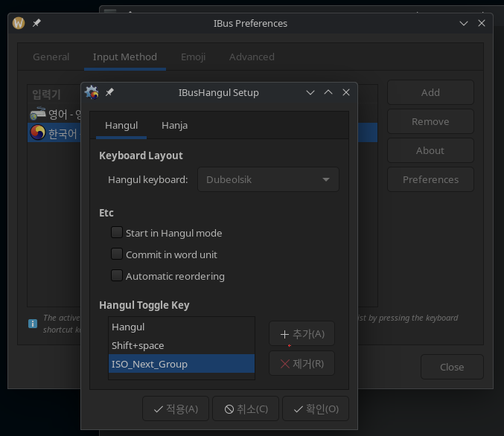
Task: Toggle the pin icon in IBus Preferences titlebar
Action: [36, 23]
